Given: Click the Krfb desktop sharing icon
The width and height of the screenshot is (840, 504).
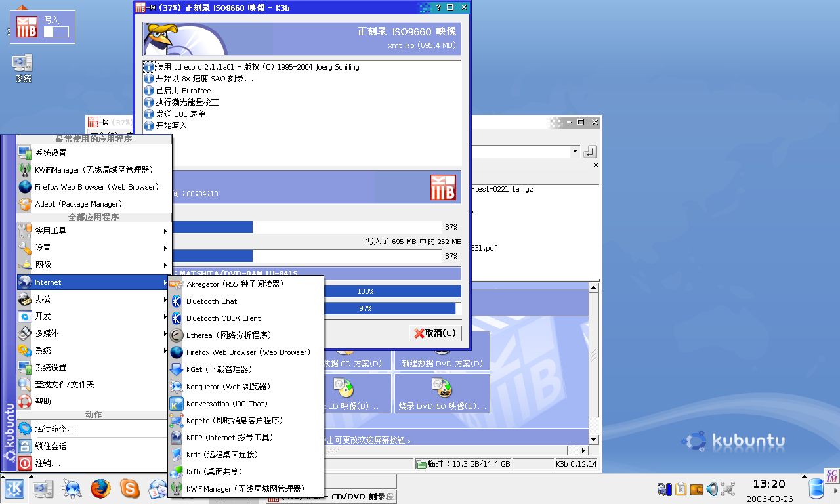Looking at the screenshot, I should click(x=177, y=471).
